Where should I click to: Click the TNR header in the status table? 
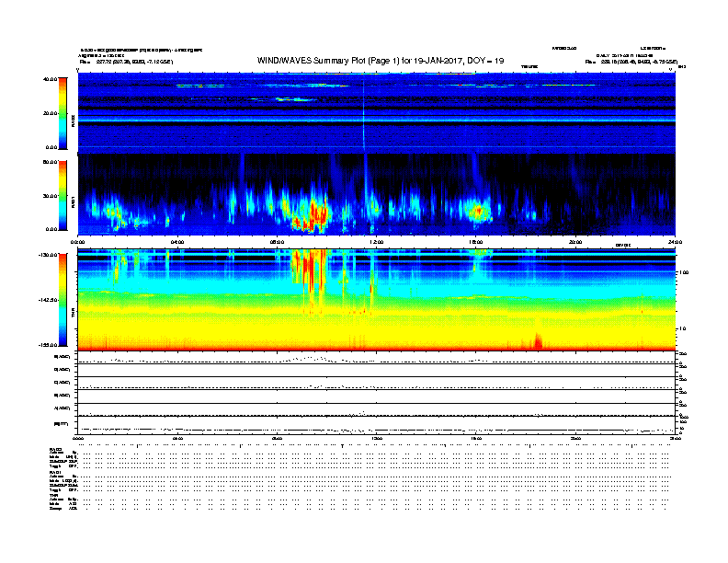[54, 496]
